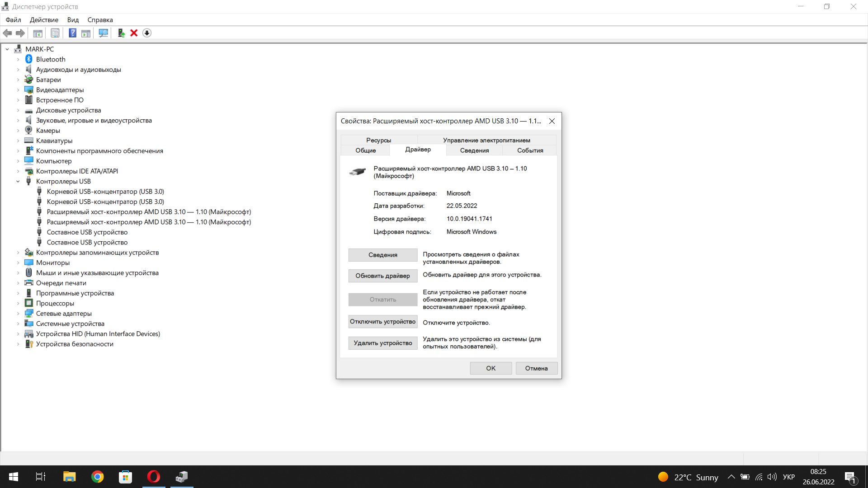The image size is (868, 488).
Task: Click the disable device down-arrow icon
Action: (x=147, y=33)
